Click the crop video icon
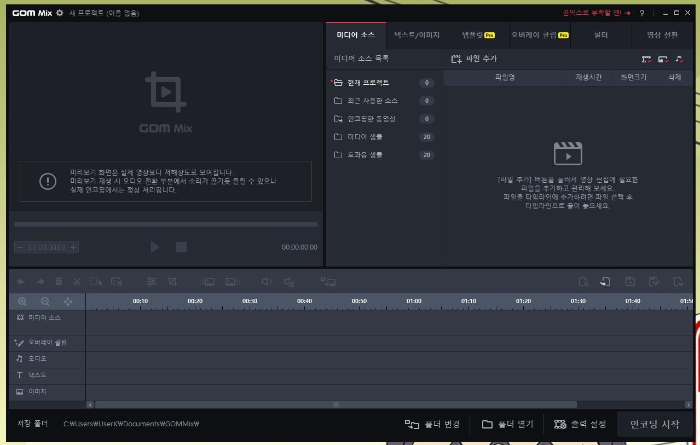700x445 pixels. pyautogui.click(x=172, y=282)
